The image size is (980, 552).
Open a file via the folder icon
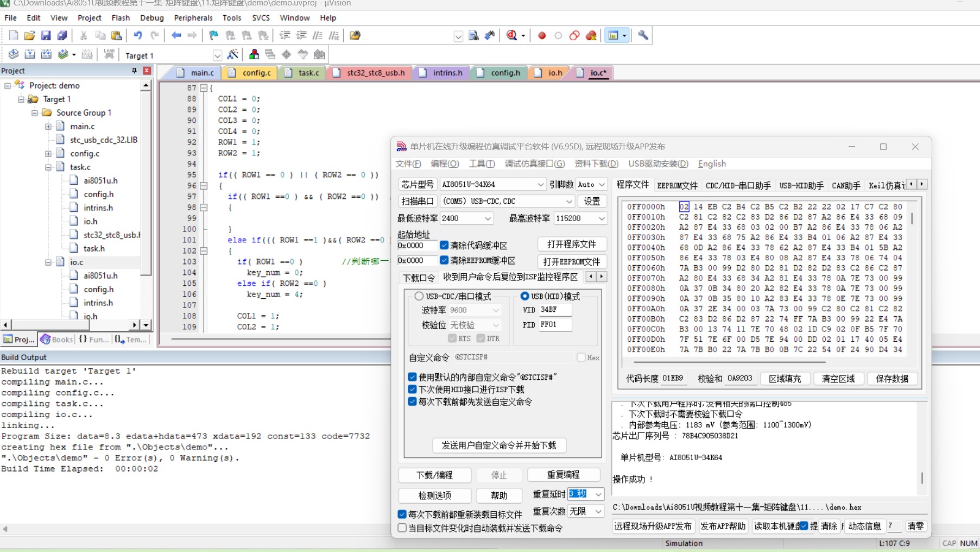[29, 36]
